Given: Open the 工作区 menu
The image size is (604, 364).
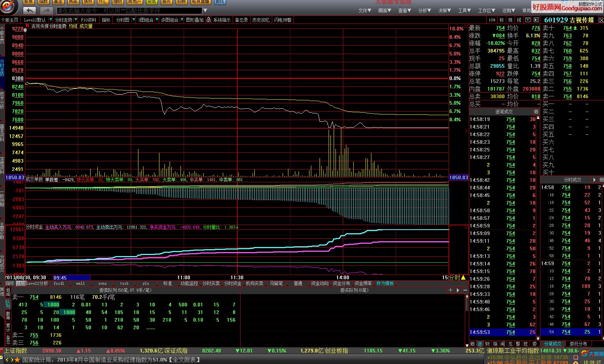Looking at the screenshot, I should (487, 11).
